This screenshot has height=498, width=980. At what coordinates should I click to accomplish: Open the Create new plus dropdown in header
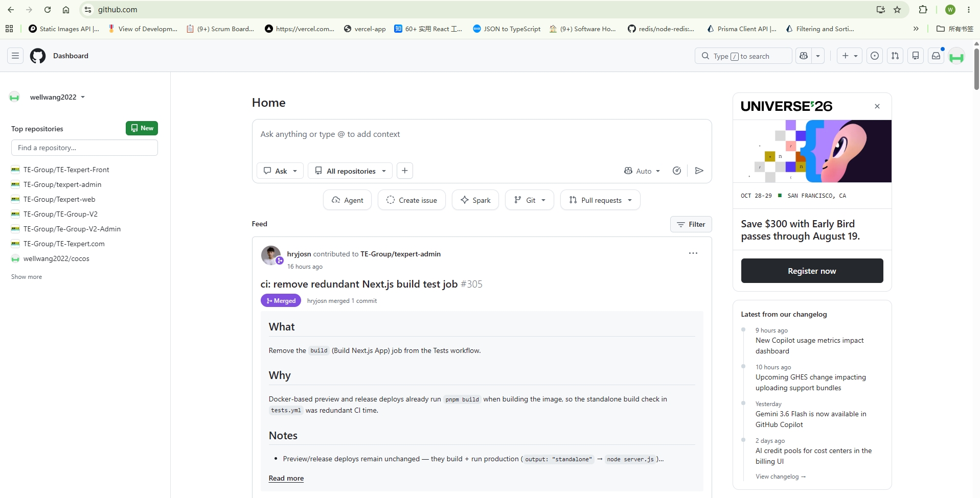[850, 56]
